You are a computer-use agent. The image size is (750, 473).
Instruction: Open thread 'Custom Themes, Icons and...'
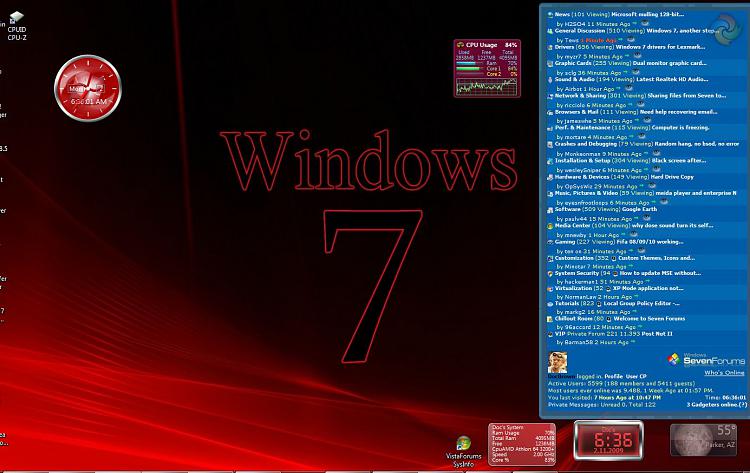click(656, 258)
